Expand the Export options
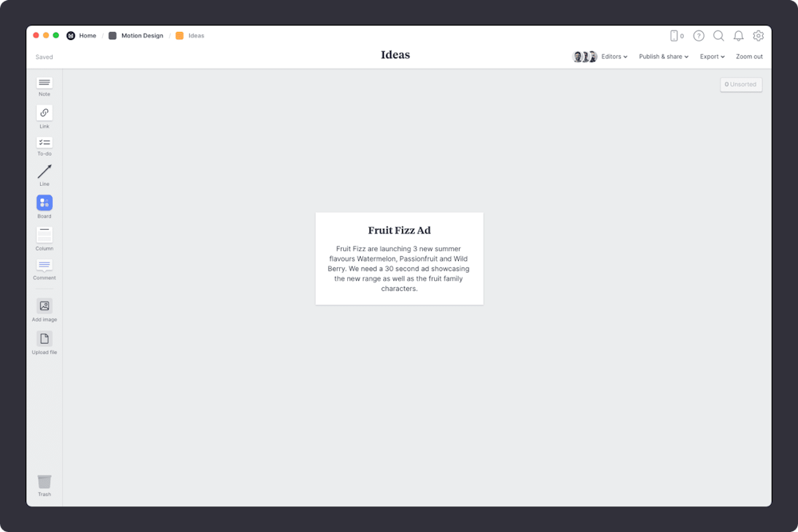 (x=712, y=57)
